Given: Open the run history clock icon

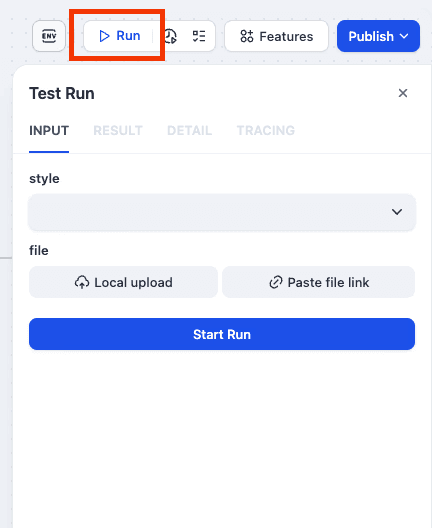Looking at the screenshot, I should 171,36.
